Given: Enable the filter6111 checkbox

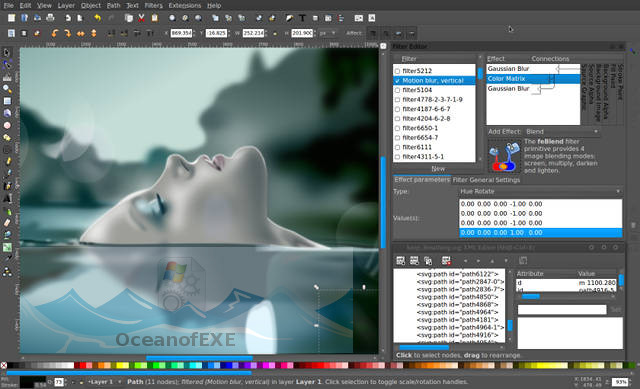Looking at the screenshot, I should [398, 147].
